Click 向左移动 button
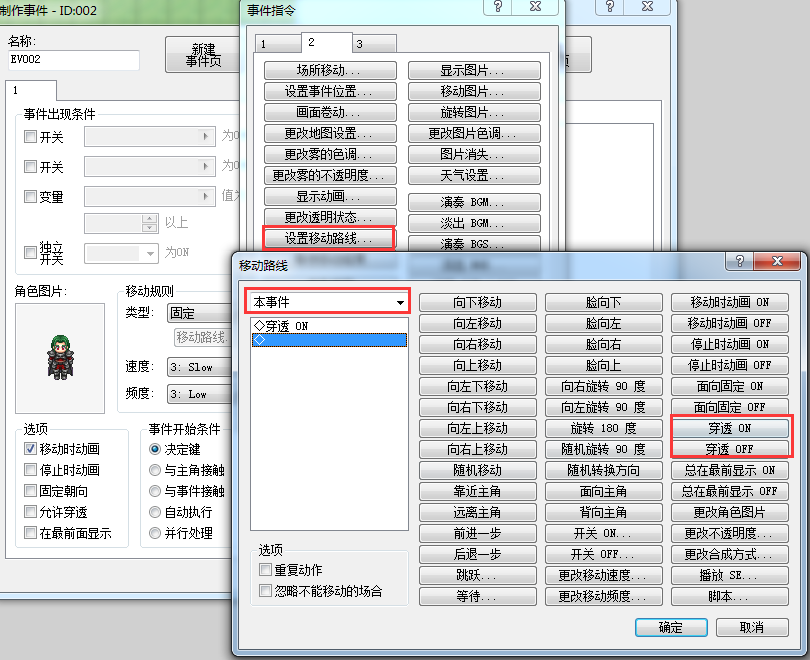This screenshot has height=660, width=810. pos(477,323)
